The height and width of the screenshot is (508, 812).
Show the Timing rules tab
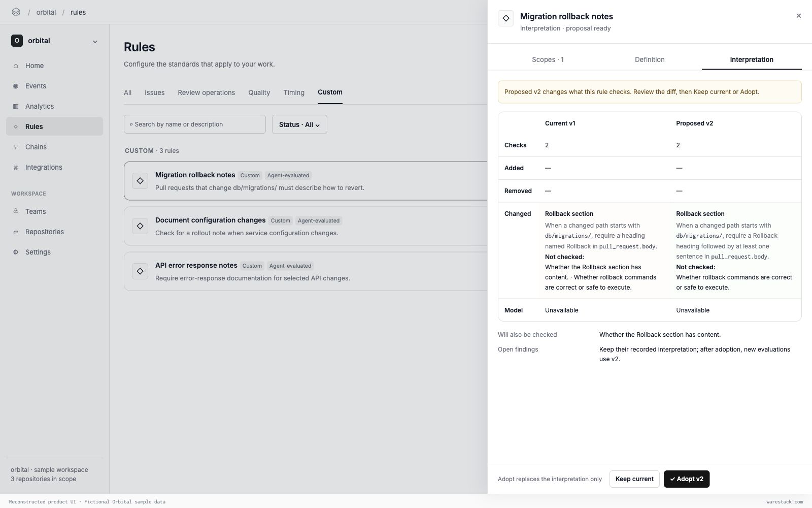[294, 93]
